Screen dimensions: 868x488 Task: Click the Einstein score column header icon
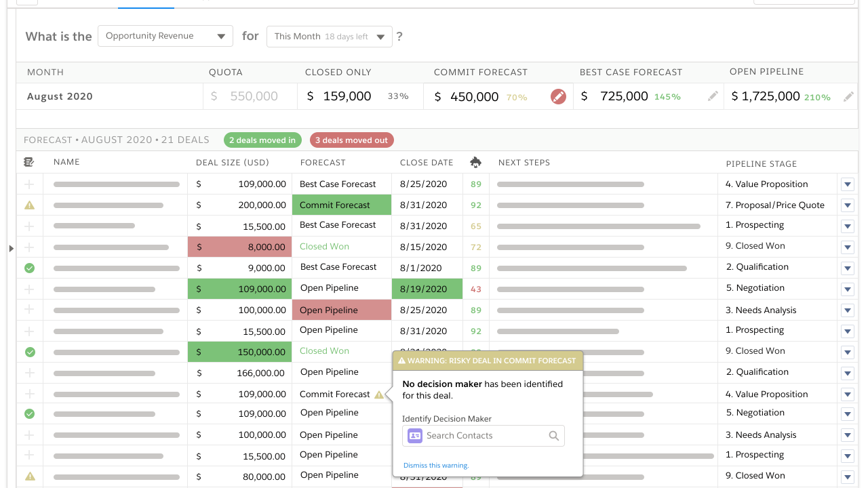click(475, 163)
